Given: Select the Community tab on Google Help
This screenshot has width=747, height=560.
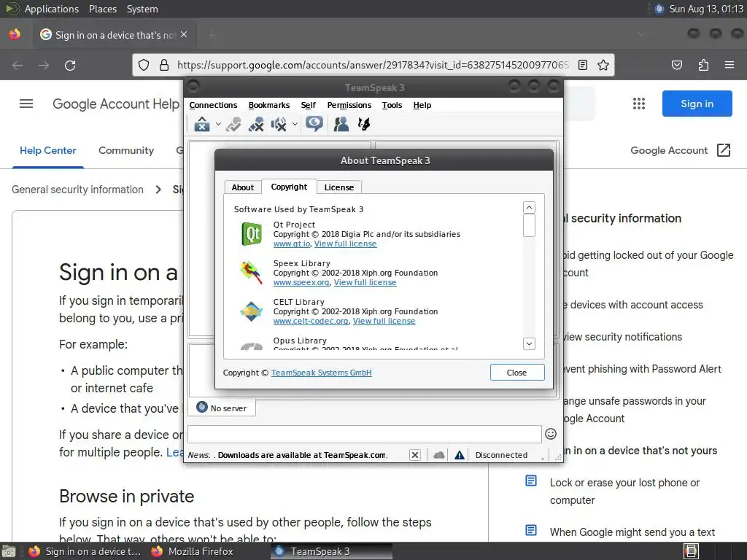Looking at the screenshot, I should point(126,150).
